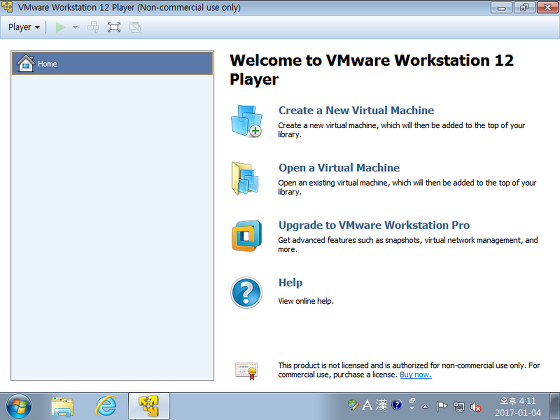This screenshot has width=560, height=420.
Task: Follow the Buy now link
Action: click(415, 375)
